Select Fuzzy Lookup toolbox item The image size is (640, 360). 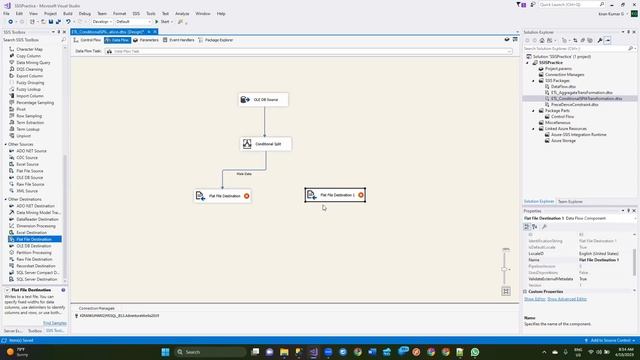29,89
